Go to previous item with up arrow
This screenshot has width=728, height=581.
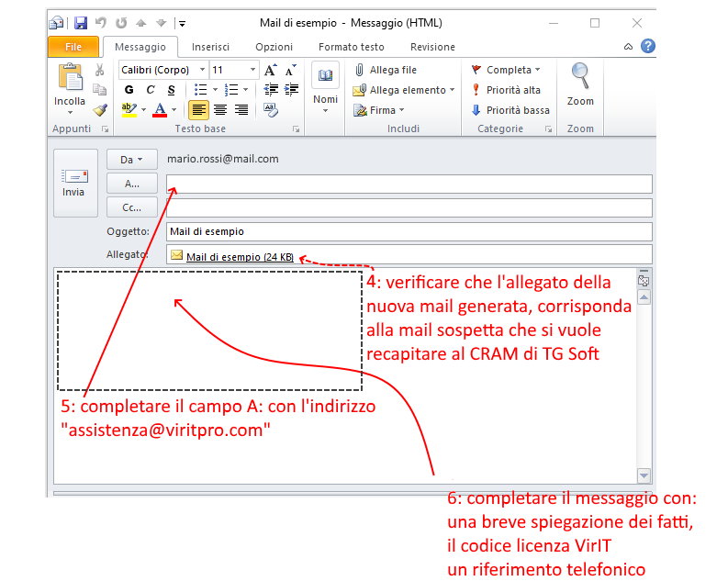pyautogui.click(x=141, y=23)
